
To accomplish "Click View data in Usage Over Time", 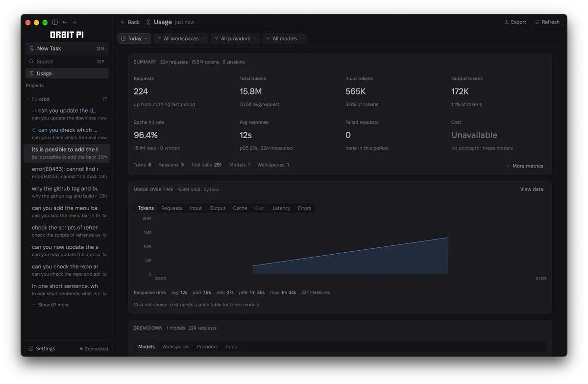I will click(532, 189).
